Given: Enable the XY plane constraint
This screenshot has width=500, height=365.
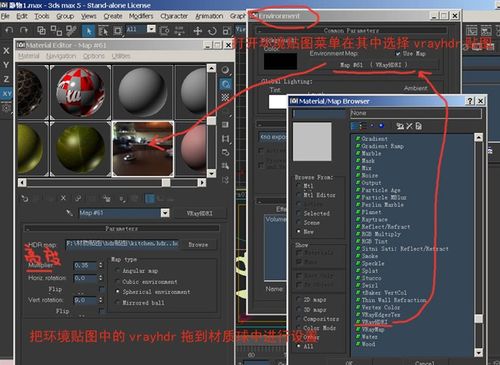Looking at the screenshot, I should [x=7, y=94].
